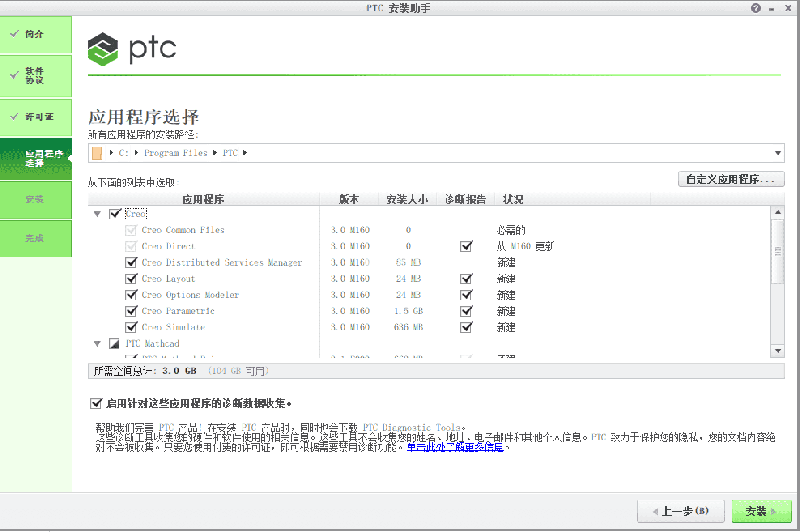Open the help question mark icon
This screenshot has height=532, width=800.
(x=755, y=8)
